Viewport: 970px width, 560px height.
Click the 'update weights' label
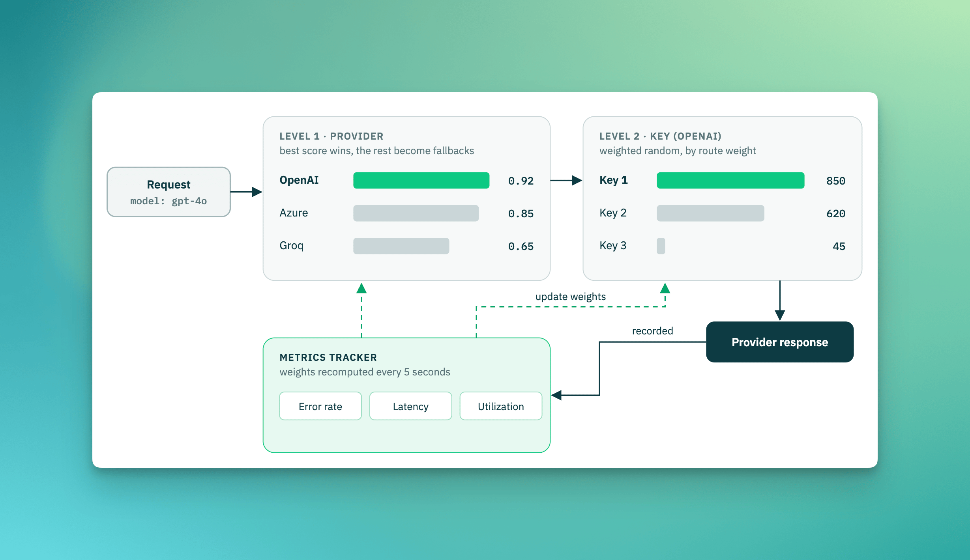coord(570,297)
